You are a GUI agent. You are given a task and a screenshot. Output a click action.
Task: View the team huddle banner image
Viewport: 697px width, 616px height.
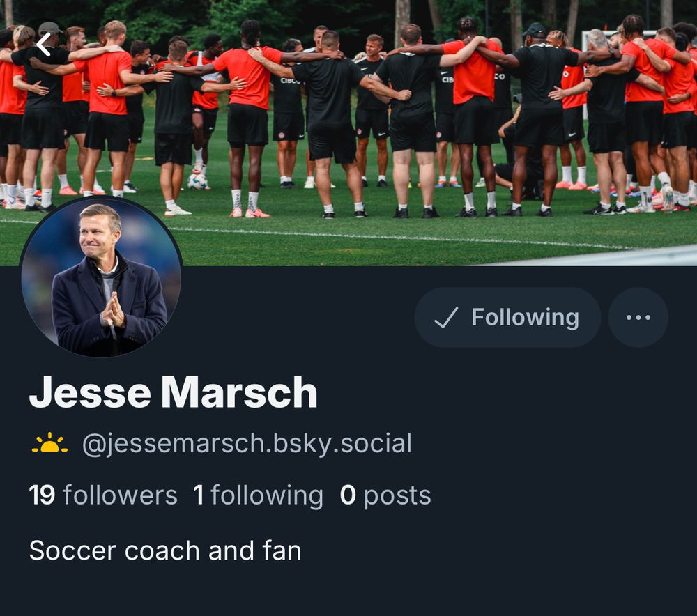click(348, 133)
